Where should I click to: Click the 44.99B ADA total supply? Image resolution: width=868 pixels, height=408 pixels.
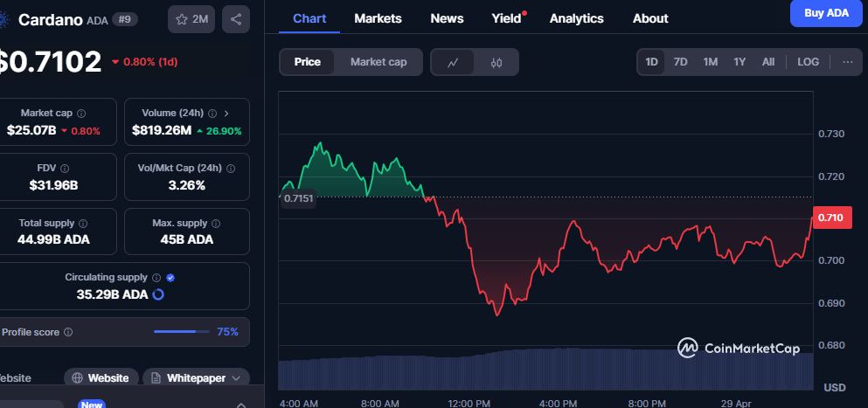(x=53, y=239)
